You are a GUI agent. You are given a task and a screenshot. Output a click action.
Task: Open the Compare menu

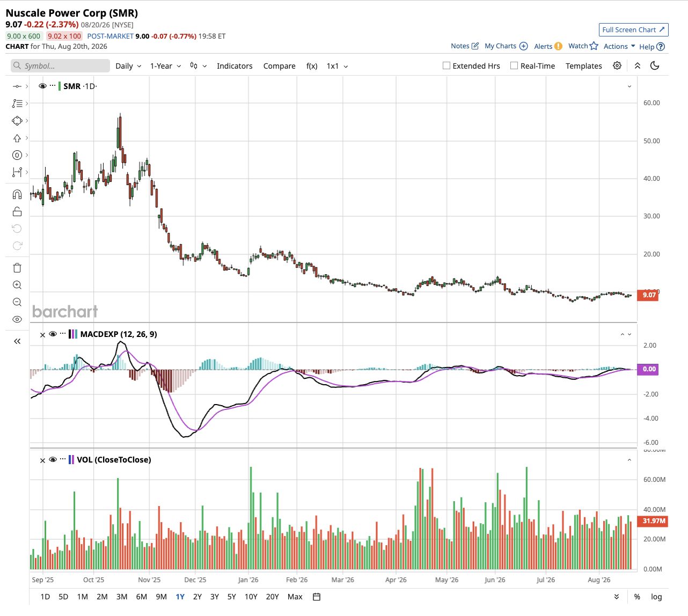click(x=279, y=66)
